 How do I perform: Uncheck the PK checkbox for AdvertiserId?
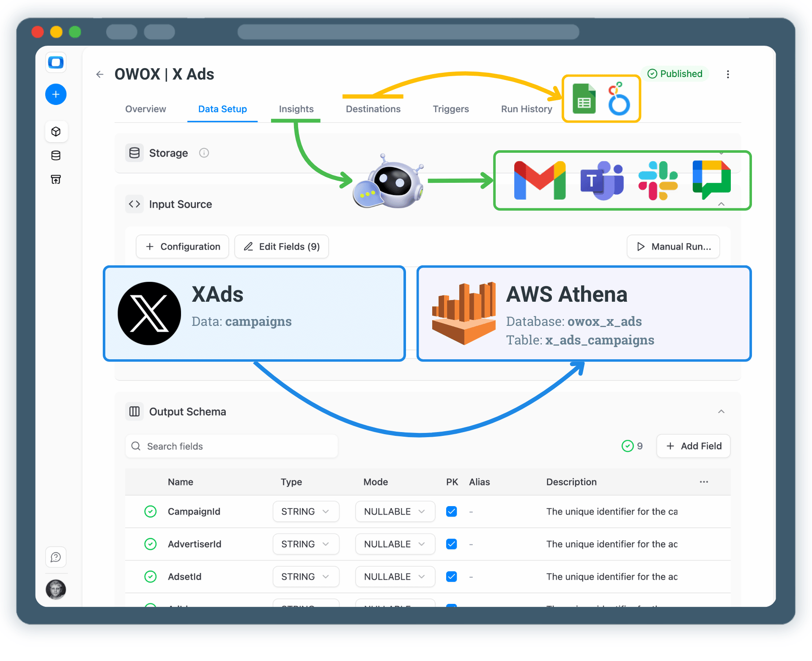pos(451,544)
